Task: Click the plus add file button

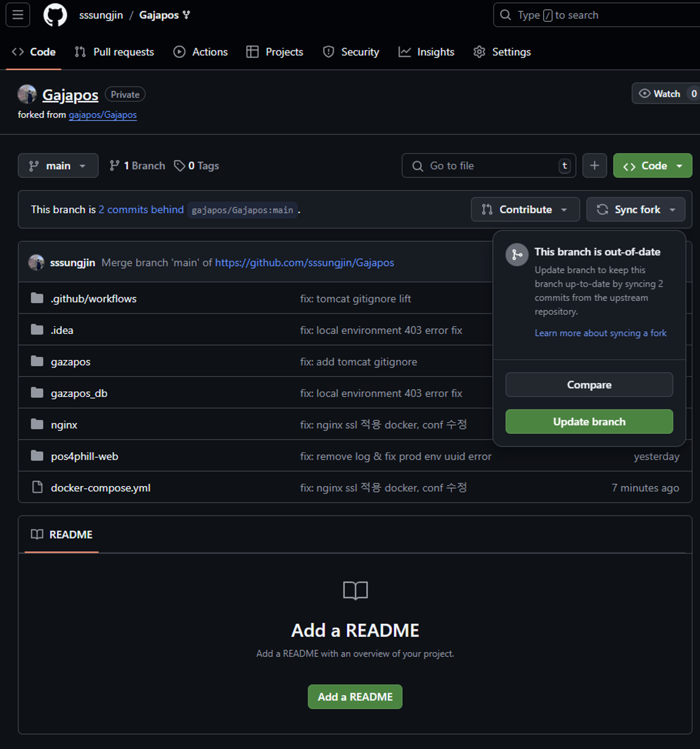Action: click(x=594, y=165)
